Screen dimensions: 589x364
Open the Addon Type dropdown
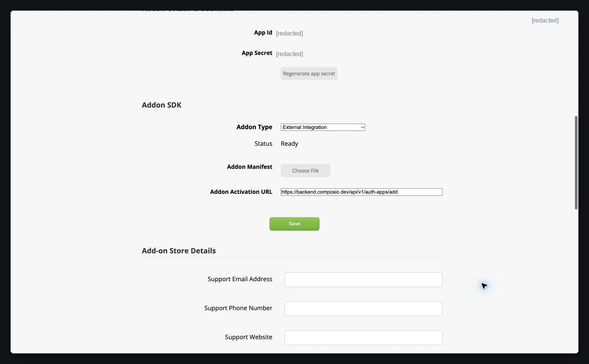pos(323,127)
